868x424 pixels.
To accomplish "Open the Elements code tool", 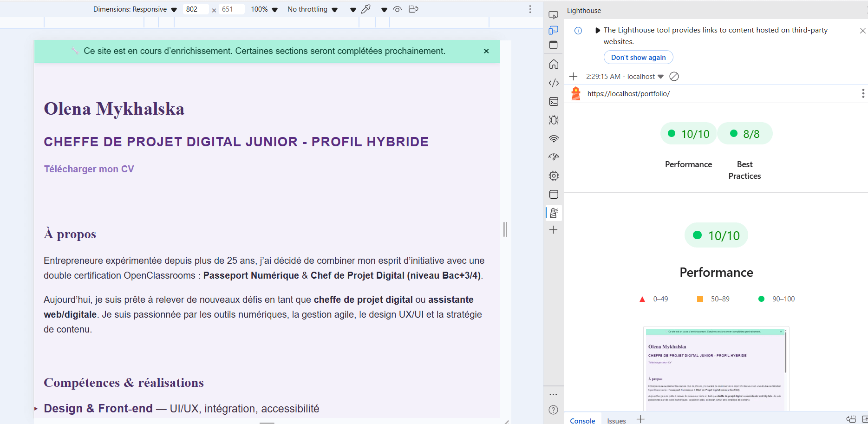I will tap(554, 83).
